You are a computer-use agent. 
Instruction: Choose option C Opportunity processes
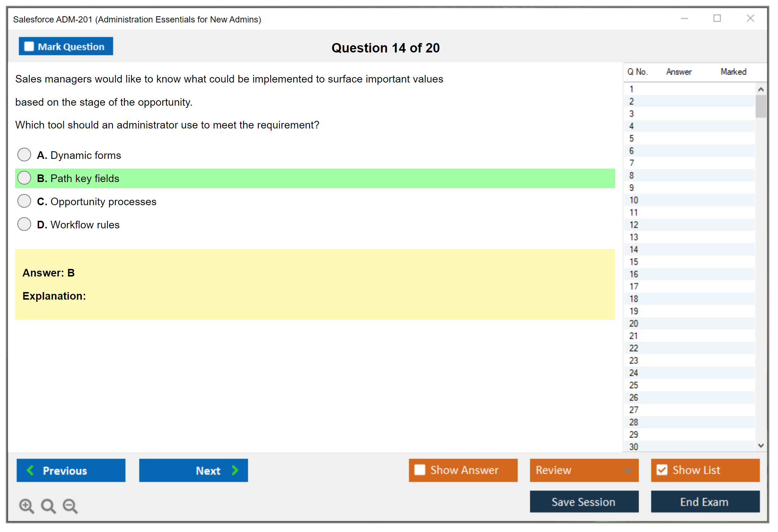24,201
